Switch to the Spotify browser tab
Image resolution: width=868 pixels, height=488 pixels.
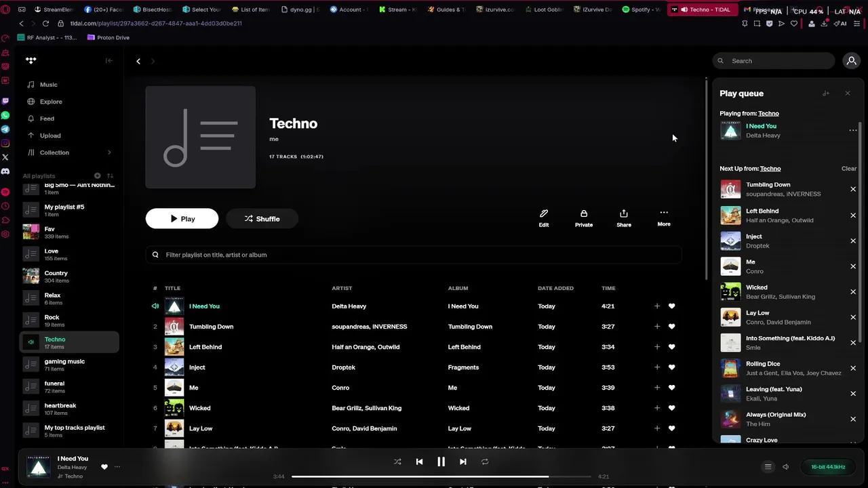click(640, 9)
